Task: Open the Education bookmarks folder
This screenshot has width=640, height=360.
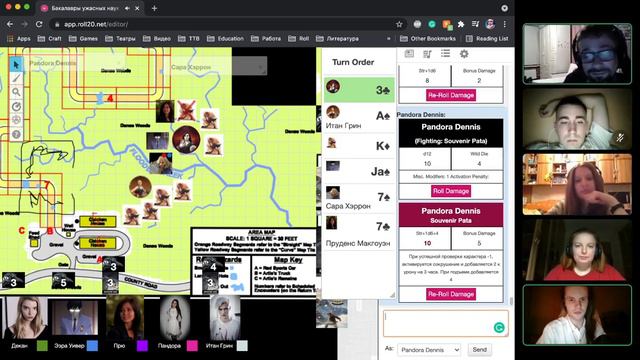Action: click(x=225, y=39)
